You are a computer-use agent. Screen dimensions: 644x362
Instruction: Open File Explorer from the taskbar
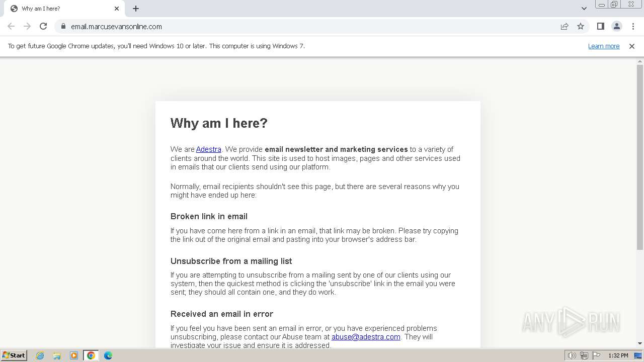click(x=57, y=355)
